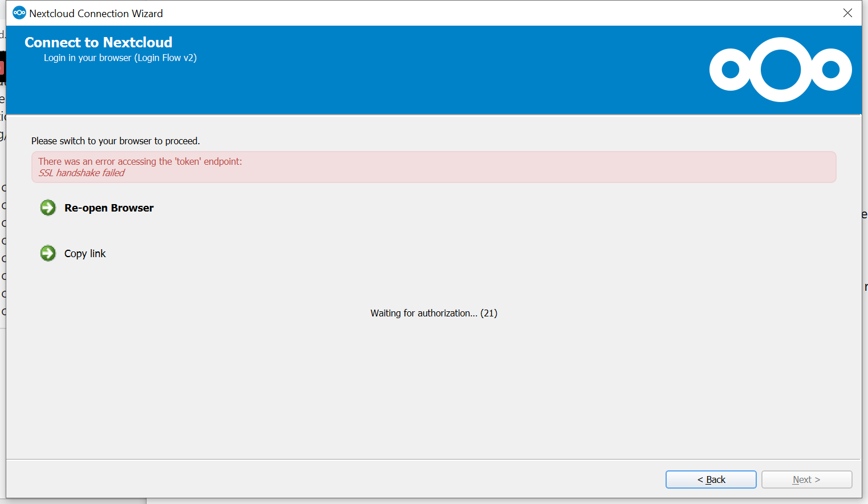The height and width of the screenshot is (504, 868).
Task: Copy link to the clipboard
Action: pyautogui.click(x=85, y=254)
